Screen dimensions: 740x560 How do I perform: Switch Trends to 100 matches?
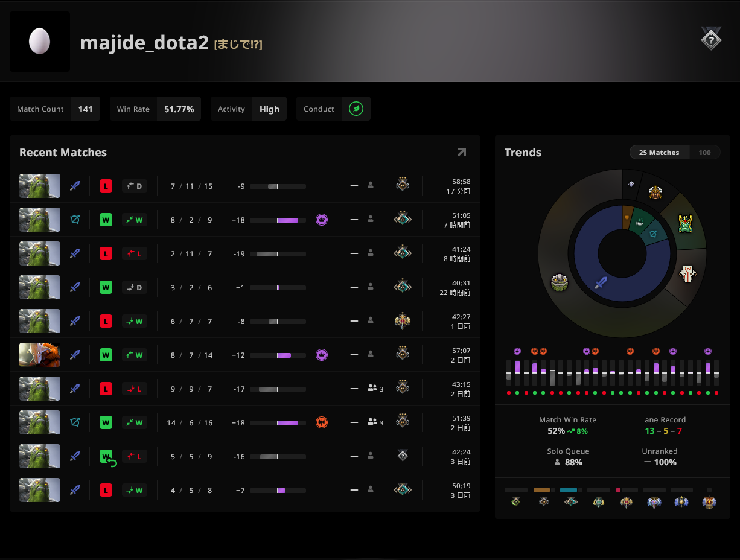(x=704, y=153)
